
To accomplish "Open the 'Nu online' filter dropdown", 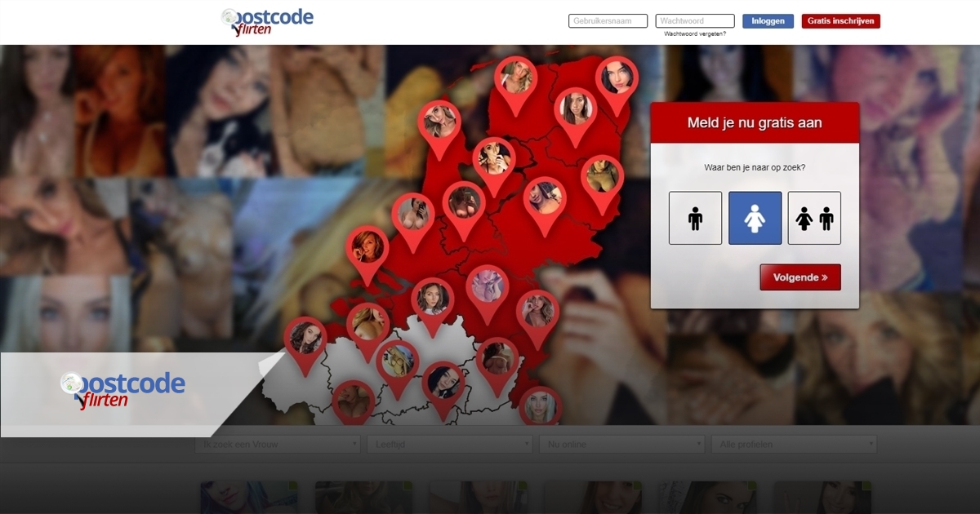I will click(x=621, y=445).
